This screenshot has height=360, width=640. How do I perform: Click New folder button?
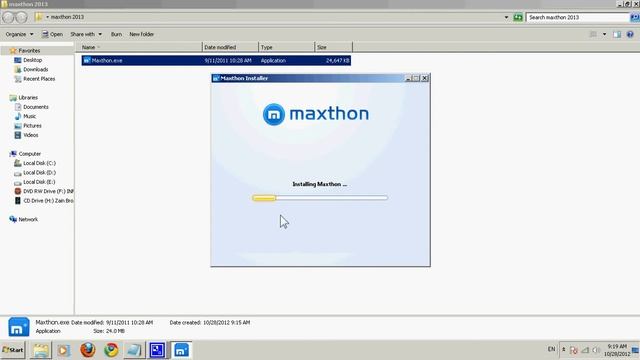(141, 34)
